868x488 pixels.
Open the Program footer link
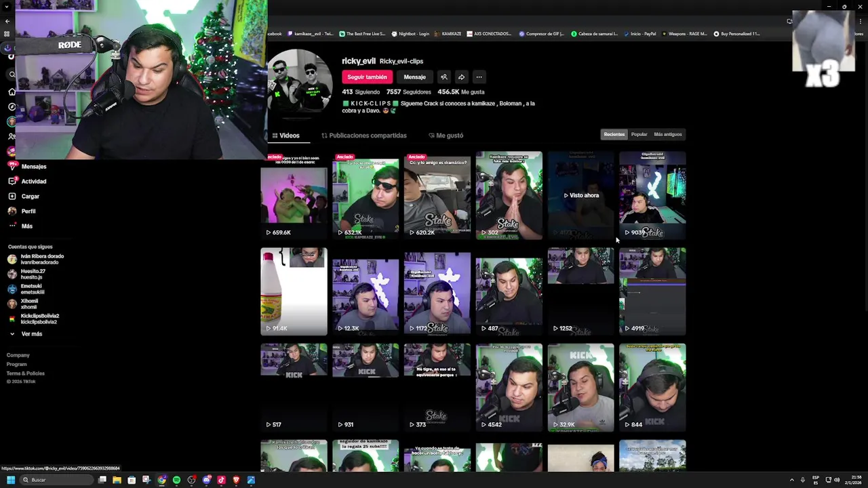17,365
